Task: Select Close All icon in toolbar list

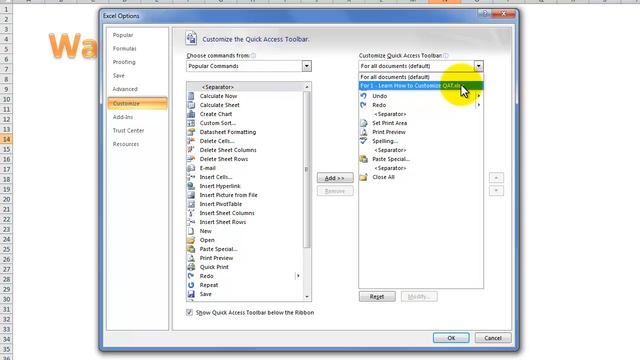Action: (363, 177)
